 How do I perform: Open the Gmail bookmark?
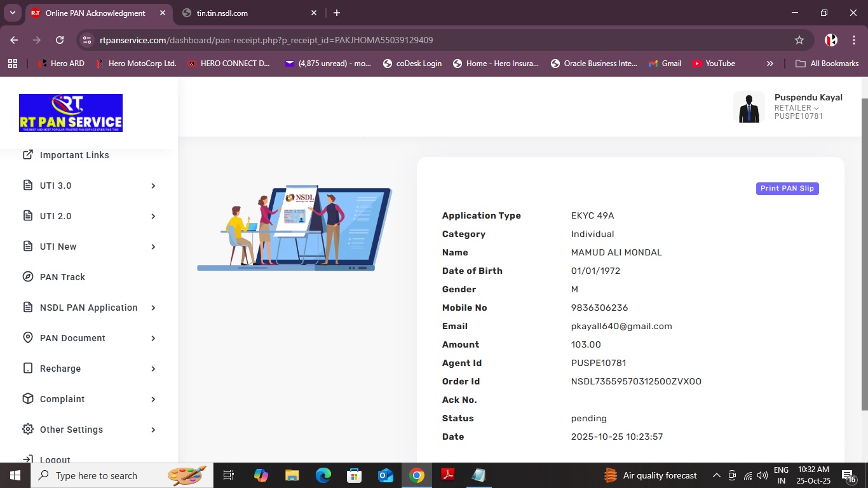[x=665, y=64]
